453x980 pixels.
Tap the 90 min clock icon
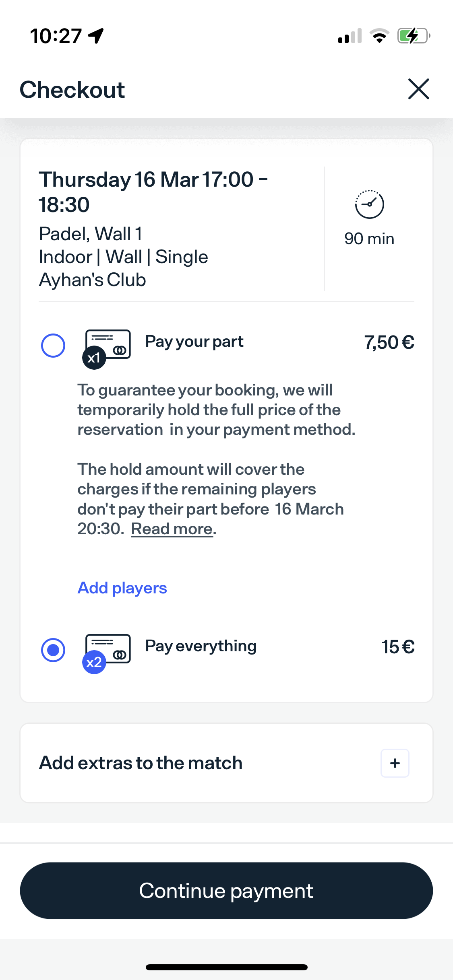pyautogui.click(x=369, y=204)
